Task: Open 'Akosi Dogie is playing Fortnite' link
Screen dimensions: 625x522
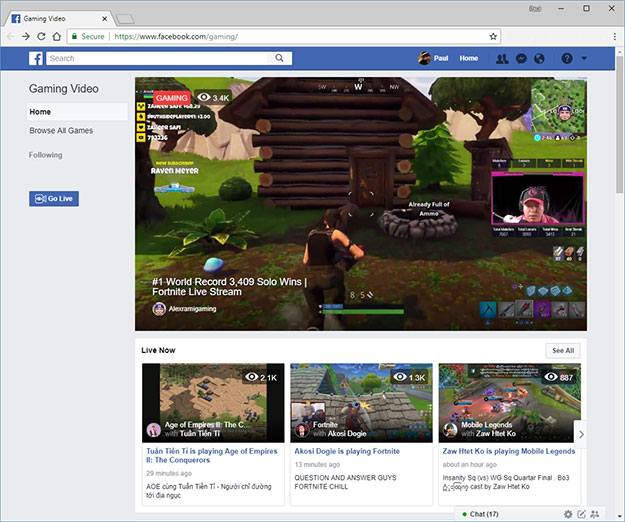Action: coord(347,451)
